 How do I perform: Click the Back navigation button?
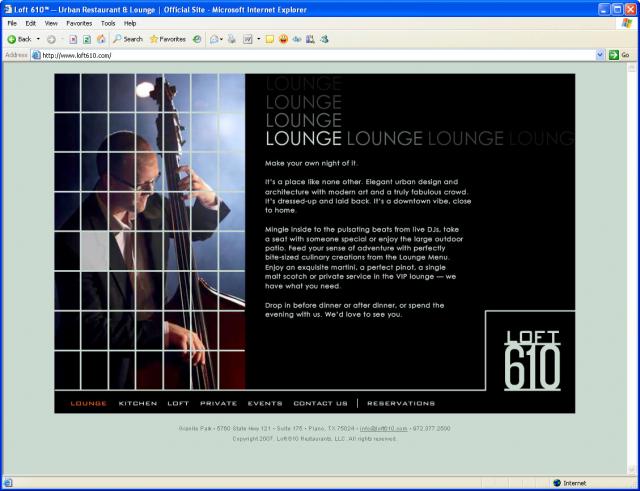point(18,39)
